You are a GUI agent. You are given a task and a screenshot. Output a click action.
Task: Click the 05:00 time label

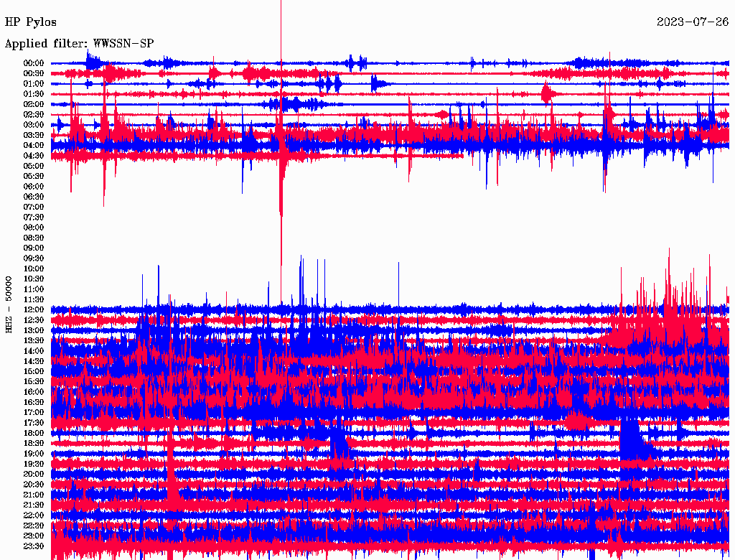pos(34,166)
